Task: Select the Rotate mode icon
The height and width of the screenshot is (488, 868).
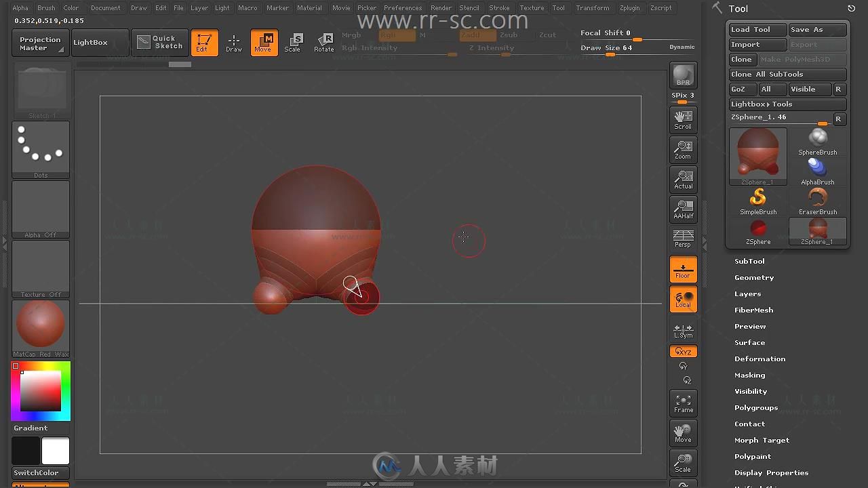Action: tap(324, 43)
